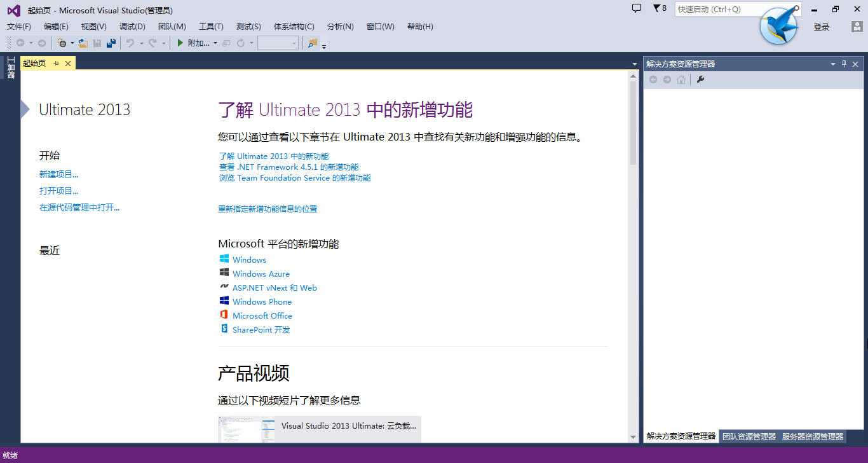
Task: Click the Windows Phone logo icon
Action: (224, 301)
